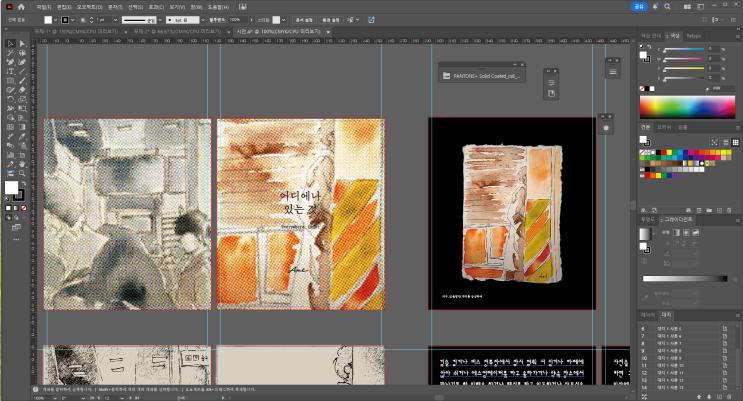Switch to the Retype panel tab
This screenshot has width=743, height=401.
tap(694, 36)
